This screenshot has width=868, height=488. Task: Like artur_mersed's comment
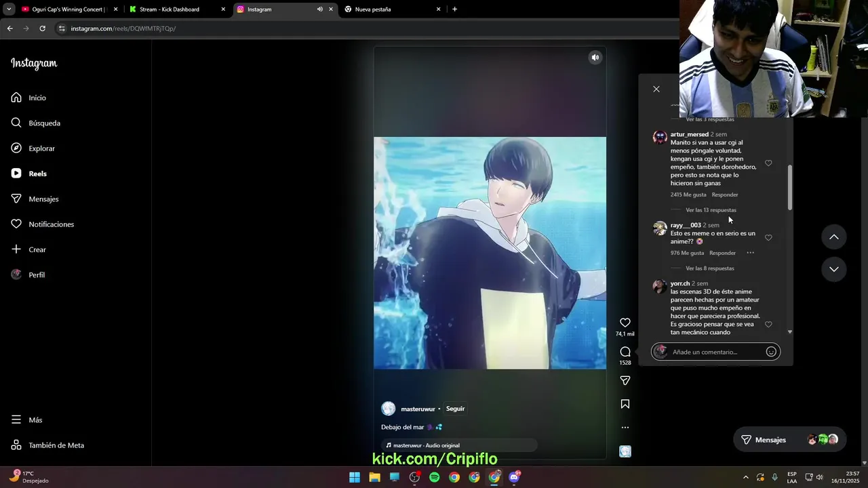tap(768, 163)
